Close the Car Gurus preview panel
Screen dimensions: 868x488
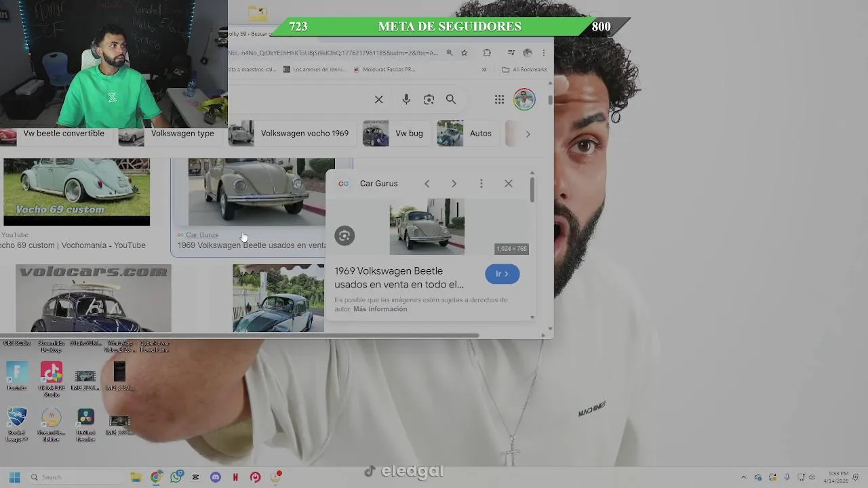pos(509,184)
